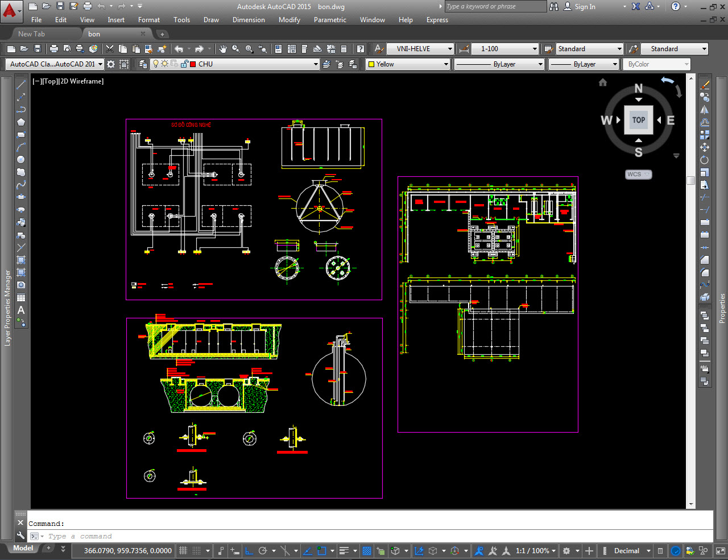Viewport: 728px width, 560px height.
Task: Select the Hatch tool
Action: pos(21,260)
